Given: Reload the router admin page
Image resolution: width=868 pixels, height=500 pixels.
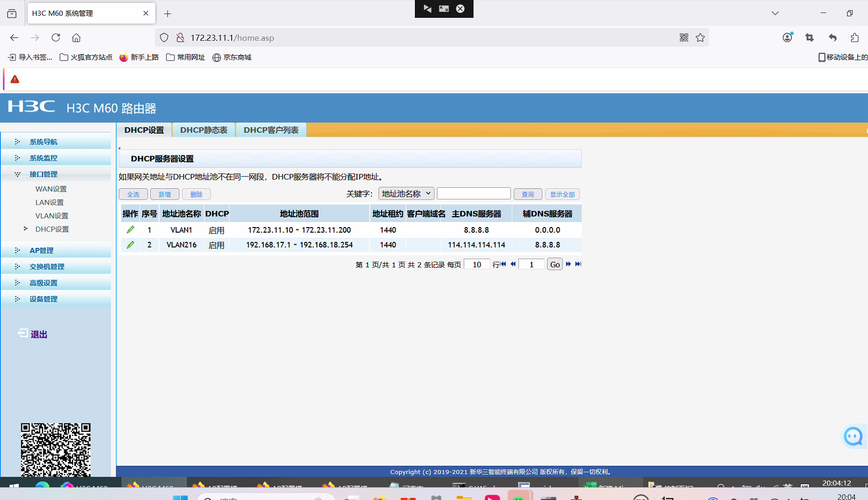Looking at the screenshot, I should click(56, 38).
